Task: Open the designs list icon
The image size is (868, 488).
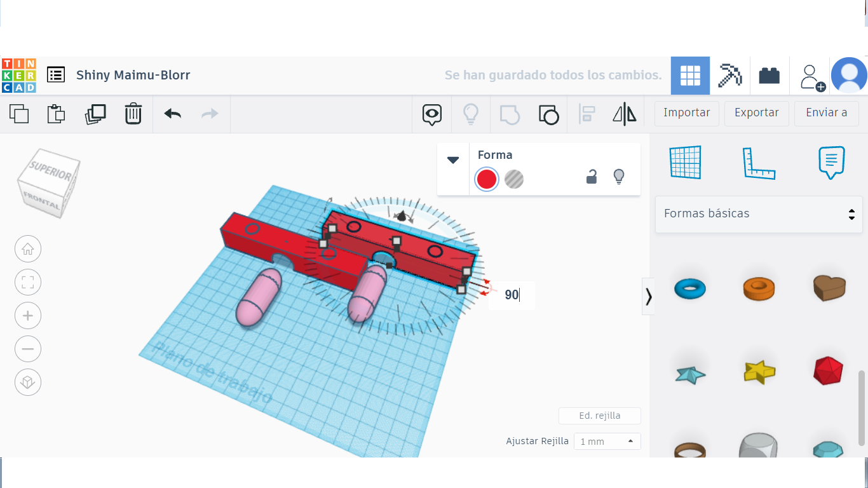Action: pyautogui.click(x=56, y=75)
